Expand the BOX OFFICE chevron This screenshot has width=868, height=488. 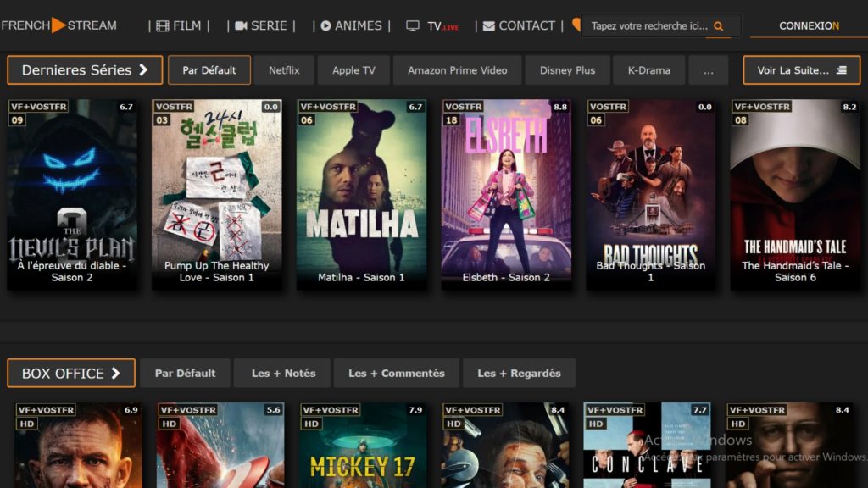pyautogui.click(x=115, y=374)
